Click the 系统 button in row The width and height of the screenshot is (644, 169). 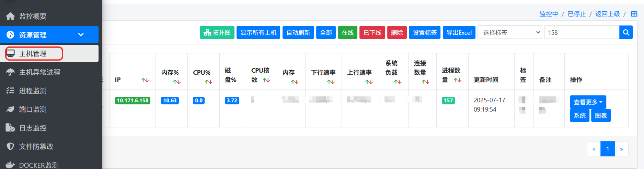pyautogui.click(x=580, y=115)
